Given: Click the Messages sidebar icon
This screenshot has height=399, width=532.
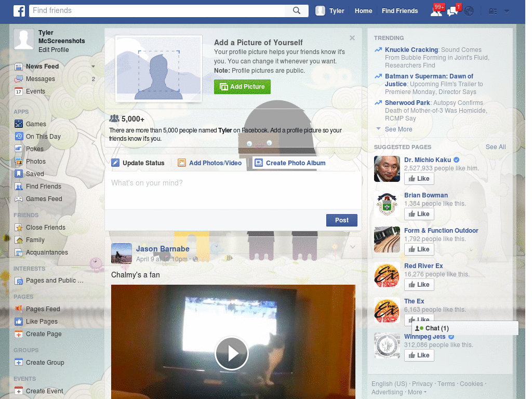Looking at the screenshot, I should point(19,79).
